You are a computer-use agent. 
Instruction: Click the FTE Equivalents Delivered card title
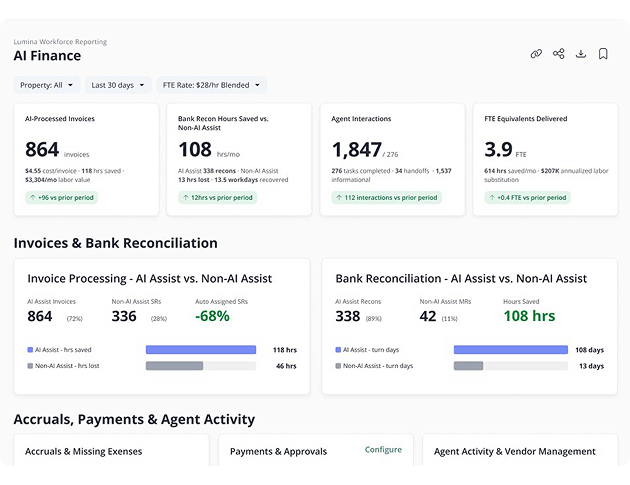(526, 119)
